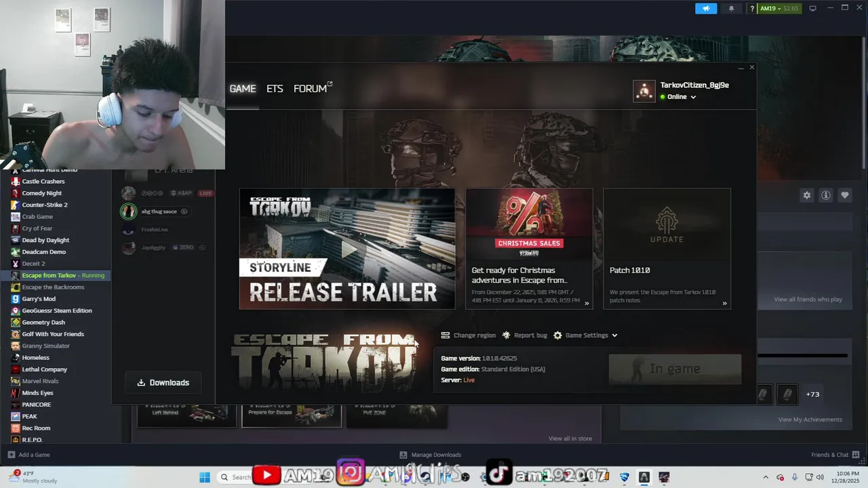Select Escape the Backrooms in library
868x488 pixels.
53,287
